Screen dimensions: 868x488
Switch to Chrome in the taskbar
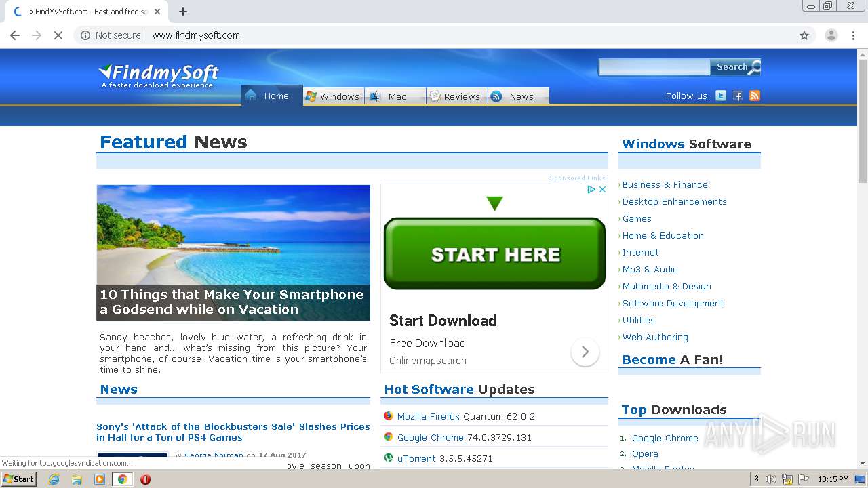point(123,479)
